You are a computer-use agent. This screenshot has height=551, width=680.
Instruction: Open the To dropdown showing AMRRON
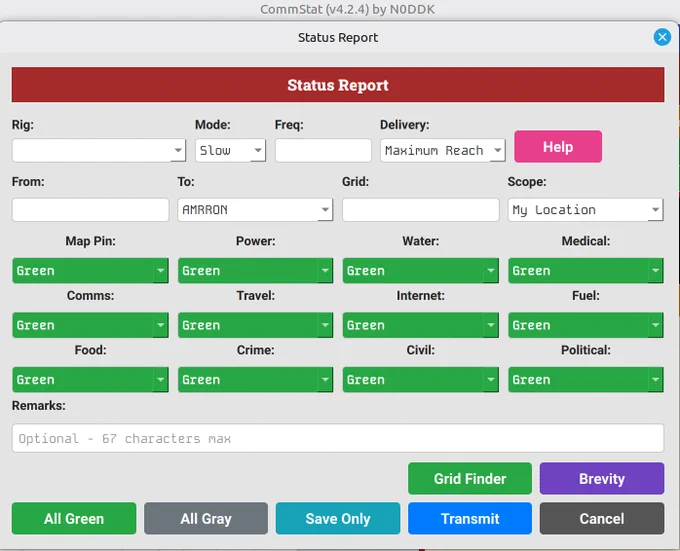pyautogui.click(x=255, y=210)
